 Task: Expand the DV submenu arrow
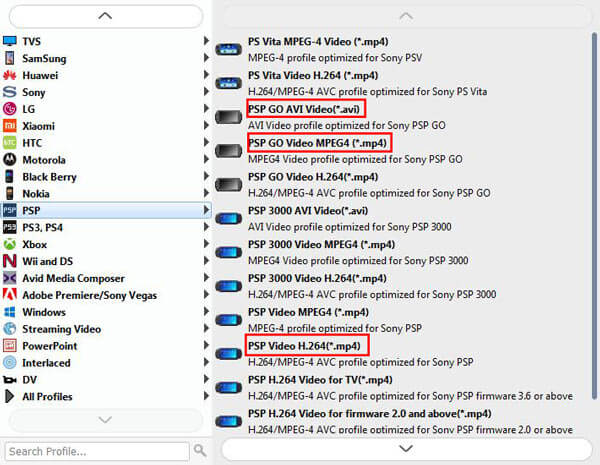coord(206,379)
